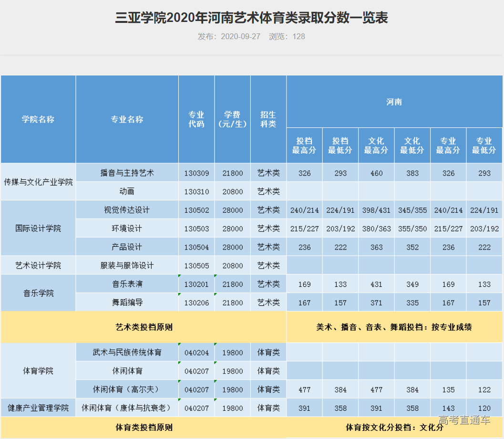Click the green corner marker on cell 130201
Viewport: 504px width, 439px height.
tap(180, 276)
